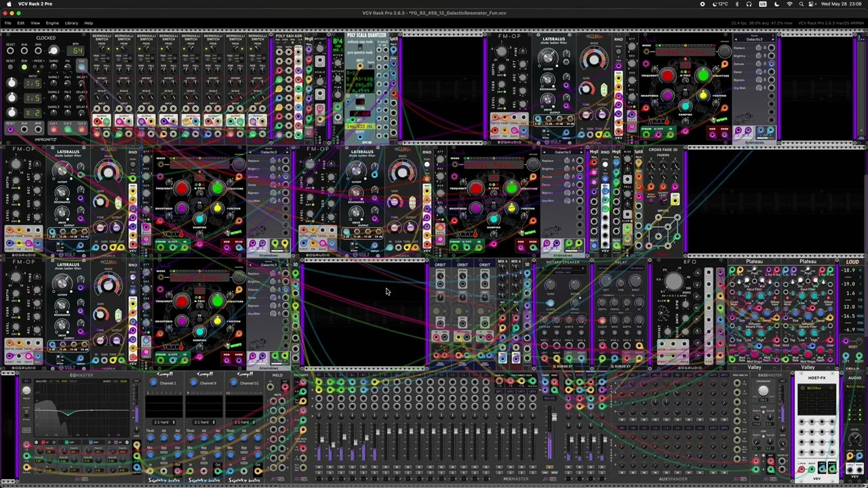Click the "146.833 Hz" readout on the quantizer
Viewport: 868px width, 488px height.
(360, 127)
